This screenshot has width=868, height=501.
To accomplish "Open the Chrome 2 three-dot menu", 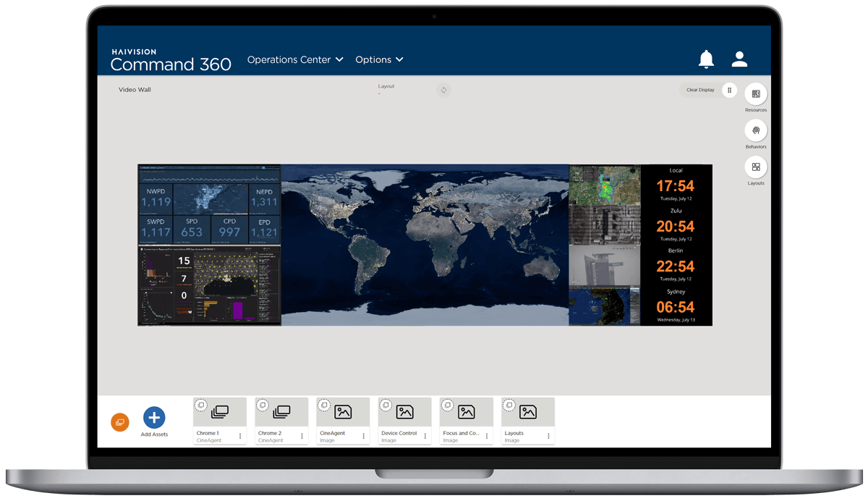I will point(302,437).
